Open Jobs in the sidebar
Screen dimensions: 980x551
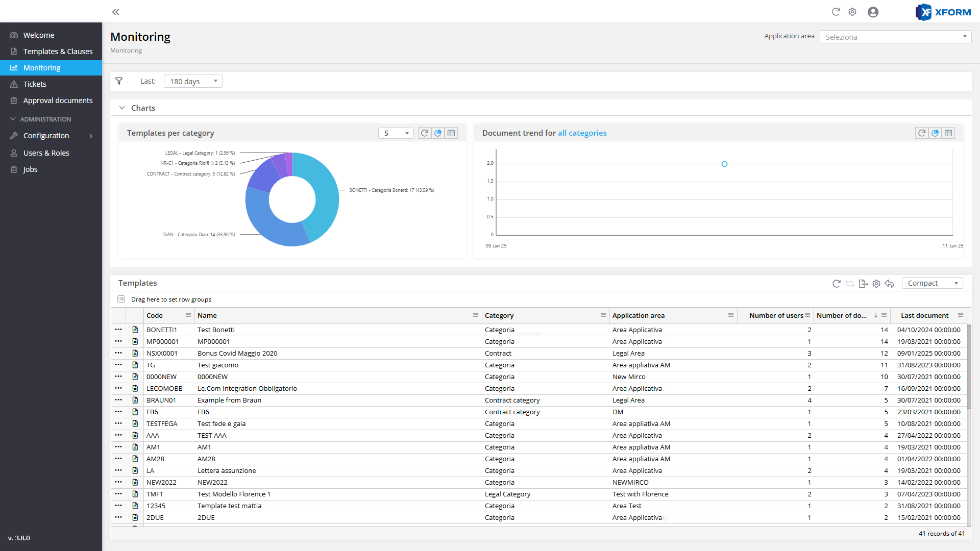point(51,169)
